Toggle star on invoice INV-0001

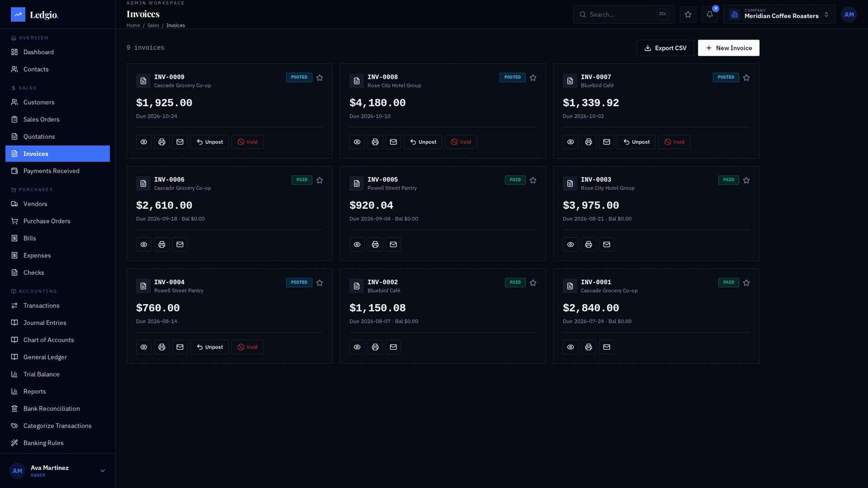coord(746,282)
